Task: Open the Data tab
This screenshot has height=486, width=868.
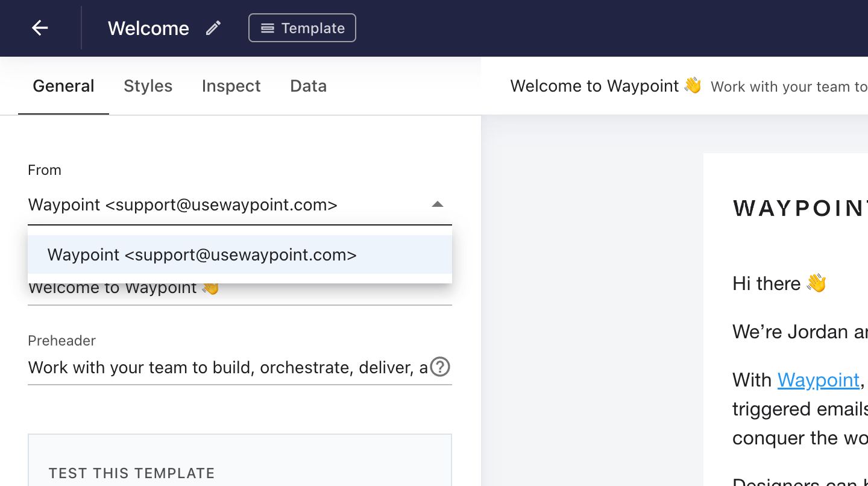Action: pyautogui.click(x=308, y=86)
